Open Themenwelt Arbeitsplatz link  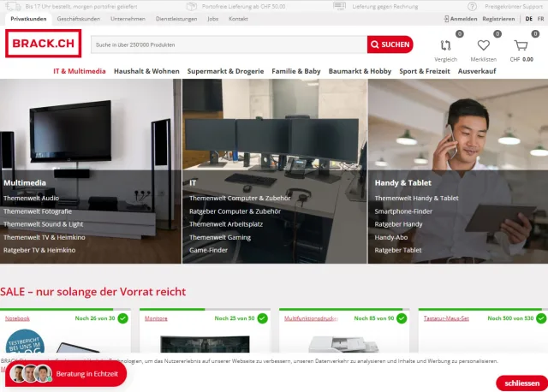[226, 224]
